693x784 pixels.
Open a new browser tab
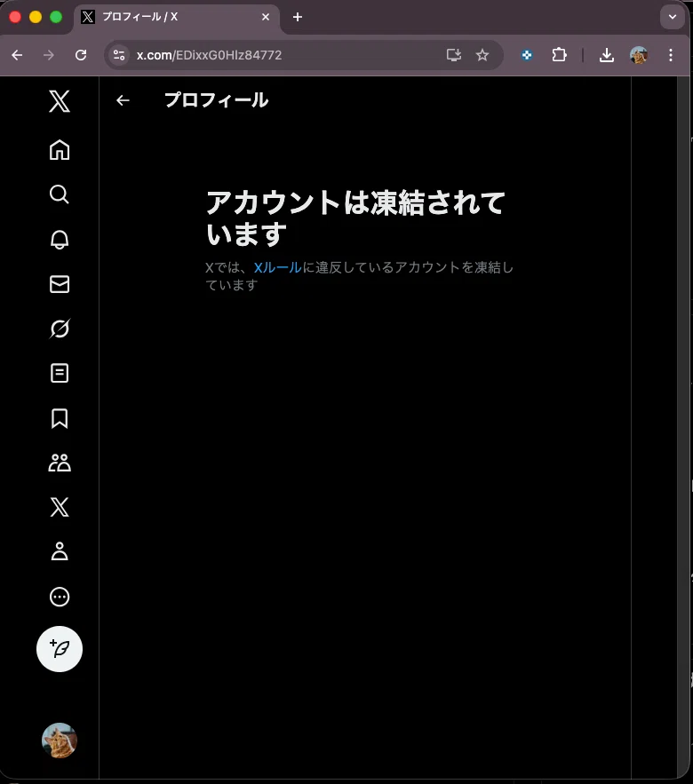point(298,17)
